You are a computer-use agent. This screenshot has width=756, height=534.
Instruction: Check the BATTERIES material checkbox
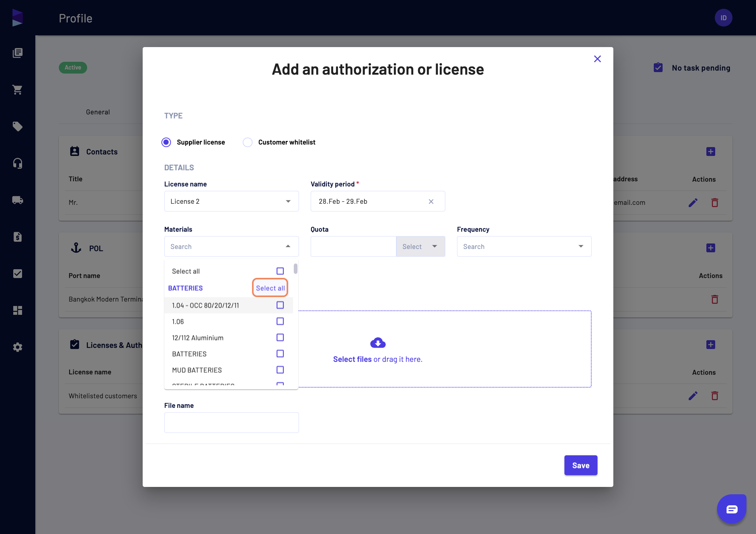[x=280, y=354]
